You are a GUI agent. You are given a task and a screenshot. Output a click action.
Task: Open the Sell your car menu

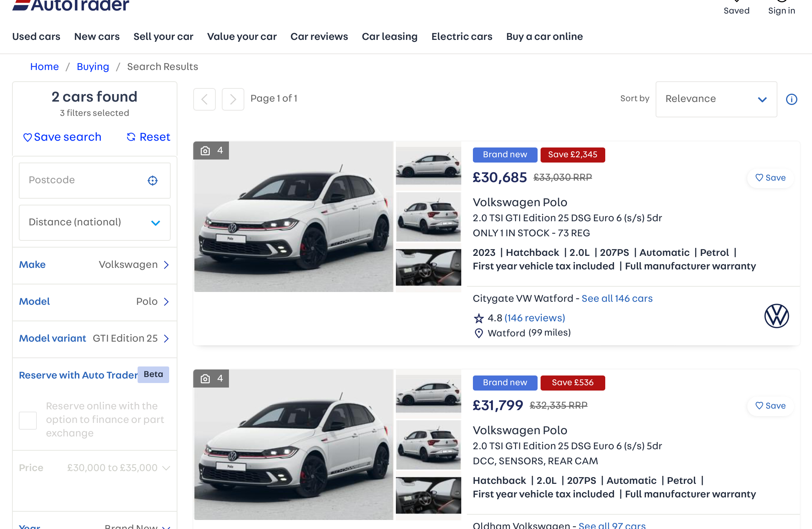point(164,36)
